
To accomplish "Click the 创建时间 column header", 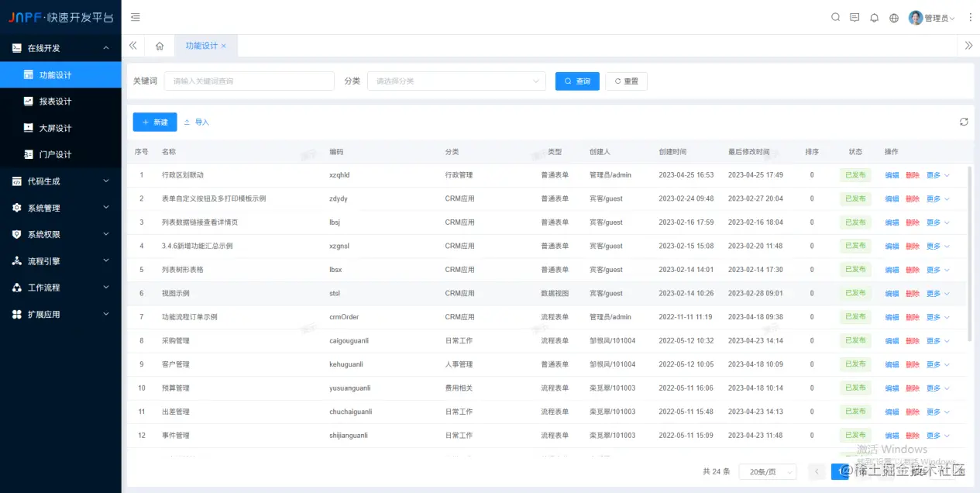I will pyautogui.click(x=672, y=152).
